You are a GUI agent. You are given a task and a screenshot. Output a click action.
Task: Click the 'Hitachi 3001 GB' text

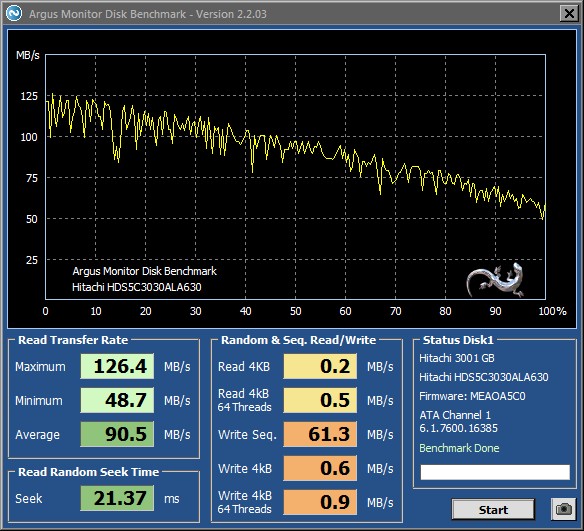457,358
